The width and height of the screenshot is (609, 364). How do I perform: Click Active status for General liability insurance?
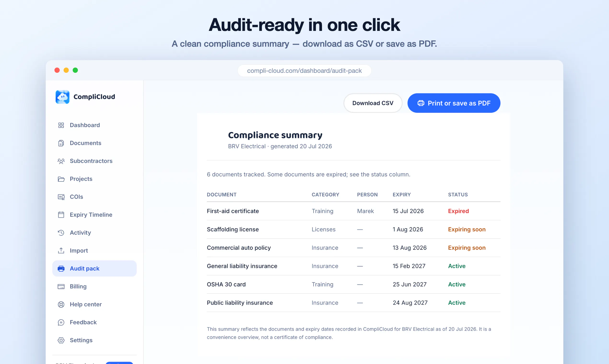[457, 266]
